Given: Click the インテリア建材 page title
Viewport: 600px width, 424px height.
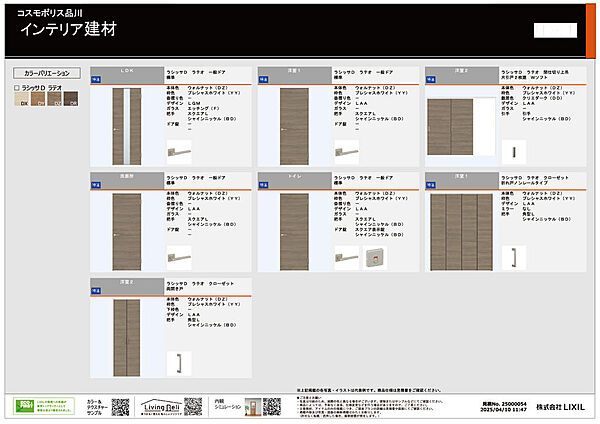Looking at the screenshot, I should [x=68, y=29].
